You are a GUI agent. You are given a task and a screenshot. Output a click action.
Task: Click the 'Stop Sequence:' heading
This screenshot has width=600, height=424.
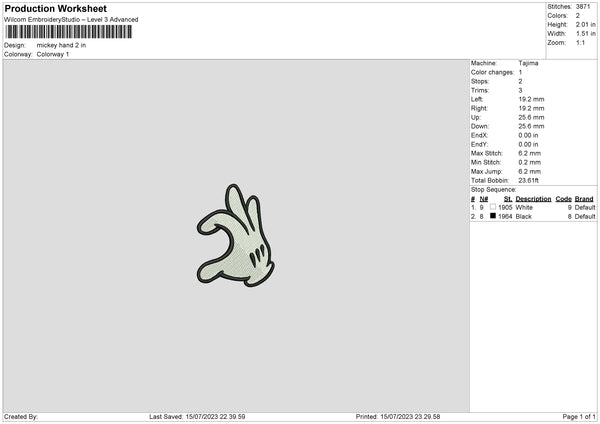[494, 190]
